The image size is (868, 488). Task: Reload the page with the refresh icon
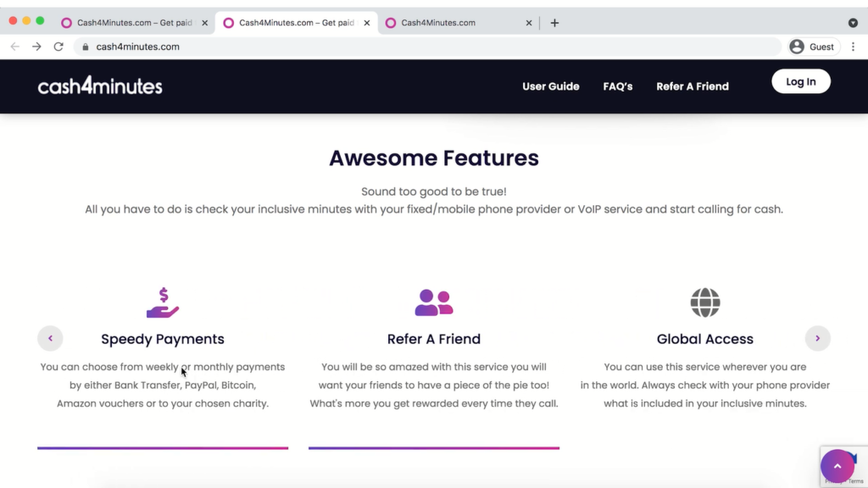(58, 47)
